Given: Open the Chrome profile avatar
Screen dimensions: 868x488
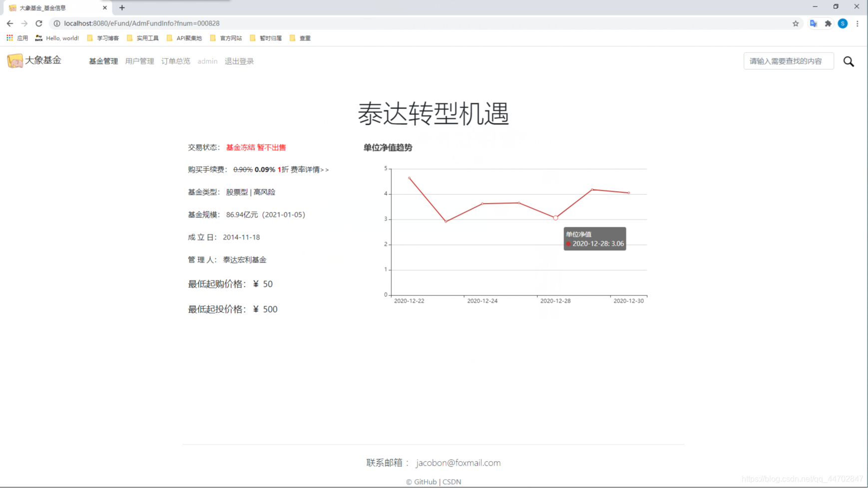Looking at the screenshot, I should pyautogui.click(x=843, y=23).
